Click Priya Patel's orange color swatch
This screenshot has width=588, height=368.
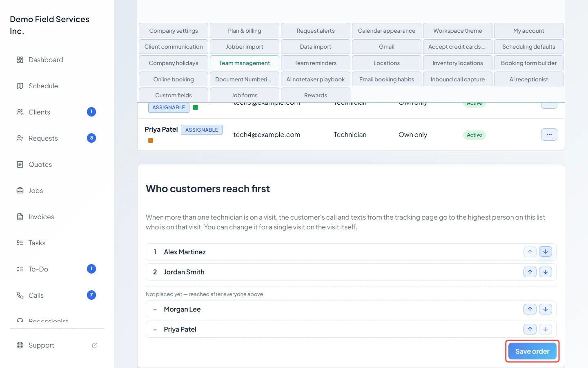tap(151, 141)
